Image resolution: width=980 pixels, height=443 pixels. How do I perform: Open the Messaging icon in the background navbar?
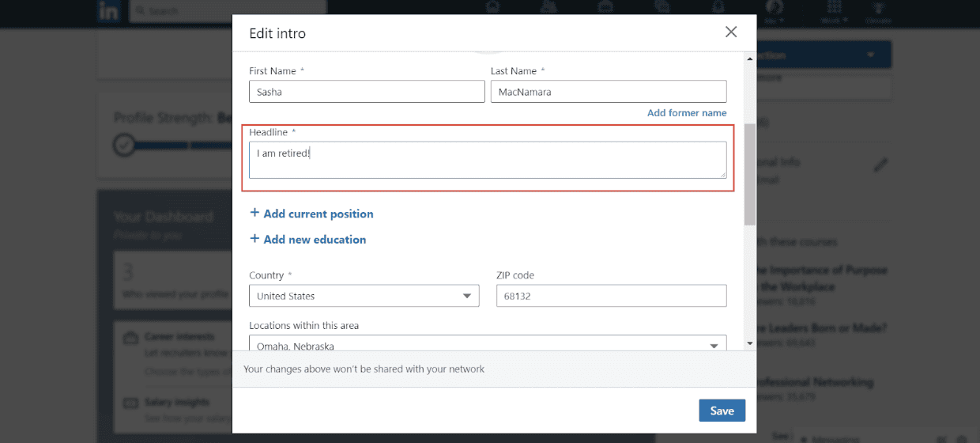[662, 8]
